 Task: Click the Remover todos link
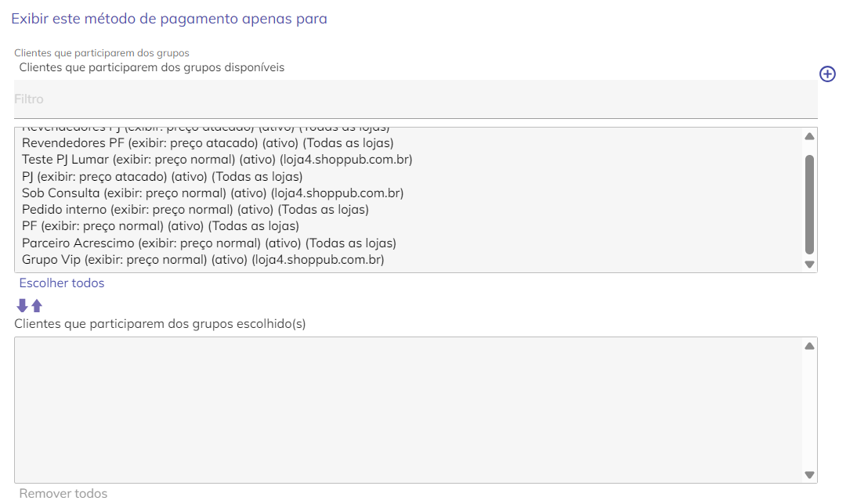coord(63,493)
